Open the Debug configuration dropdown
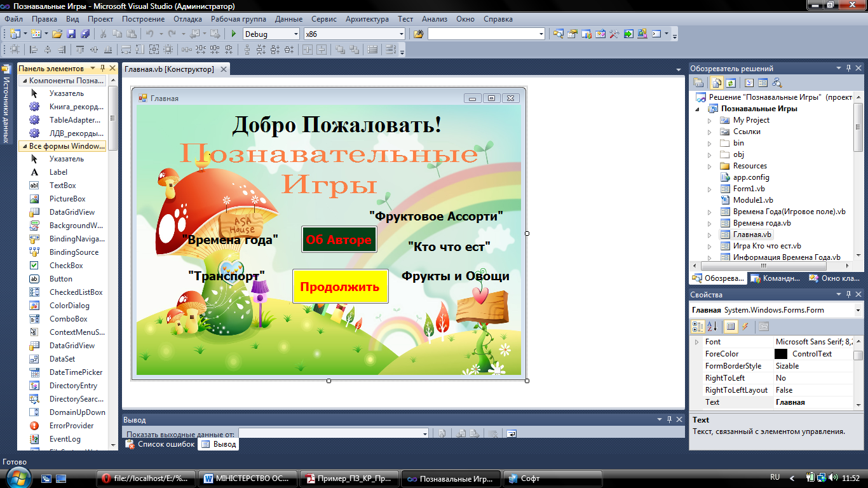Screen dimensions: 868x488 295,34
